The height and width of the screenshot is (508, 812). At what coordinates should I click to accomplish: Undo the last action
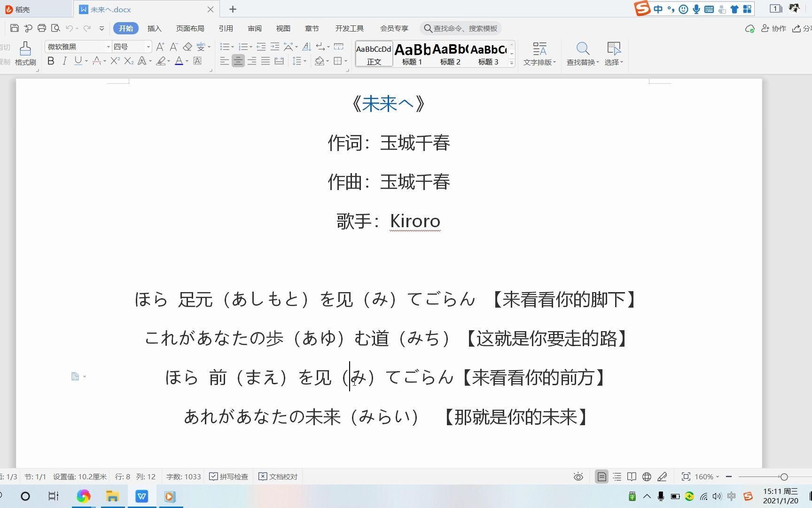(70, 28)
